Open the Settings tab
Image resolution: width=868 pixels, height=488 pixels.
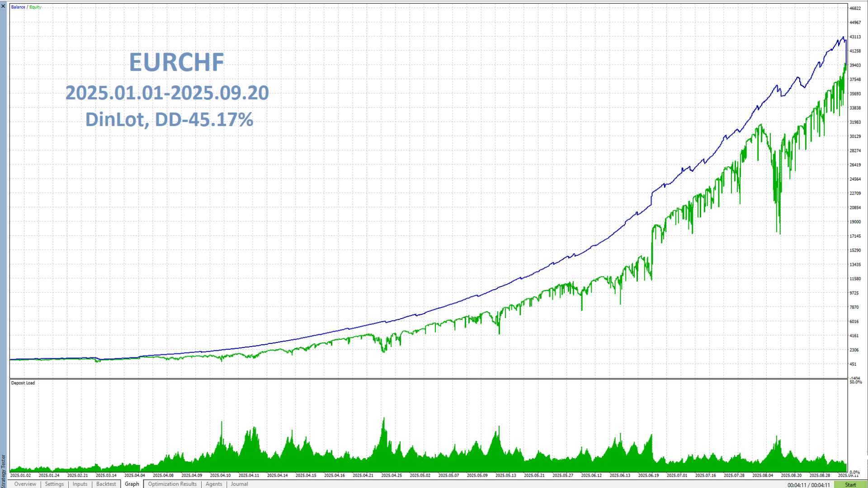[54, 484]
